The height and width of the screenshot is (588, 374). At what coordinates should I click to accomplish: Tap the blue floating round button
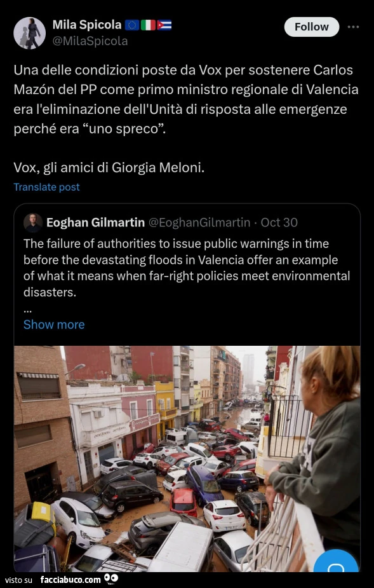pyautogui.click(x=336, y=561)
